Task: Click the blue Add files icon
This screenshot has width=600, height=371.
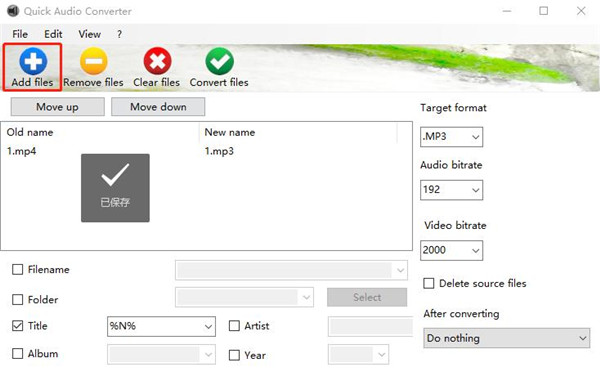Action: [x=33, y=61]
